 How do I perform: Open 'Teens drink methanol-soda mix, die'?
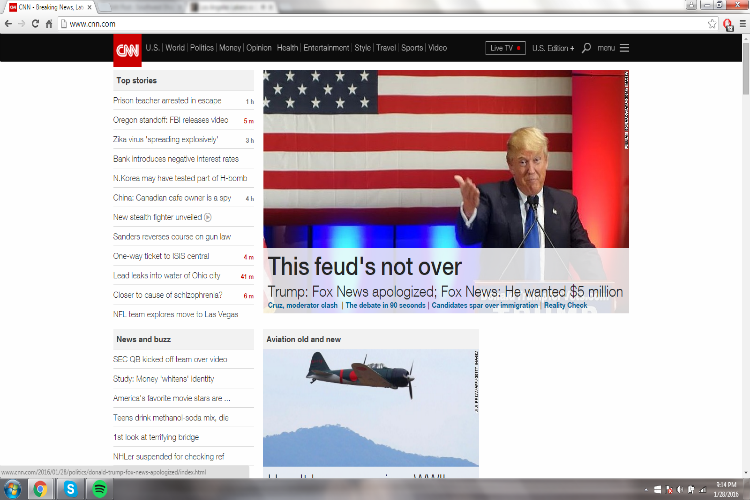[171, 418]
